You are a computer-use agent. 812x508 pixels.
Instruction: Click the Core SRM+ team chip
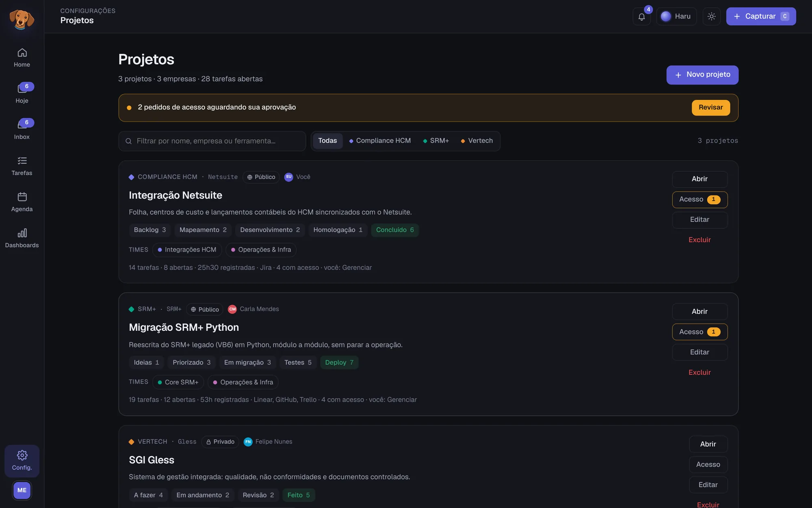pos(178,382)
